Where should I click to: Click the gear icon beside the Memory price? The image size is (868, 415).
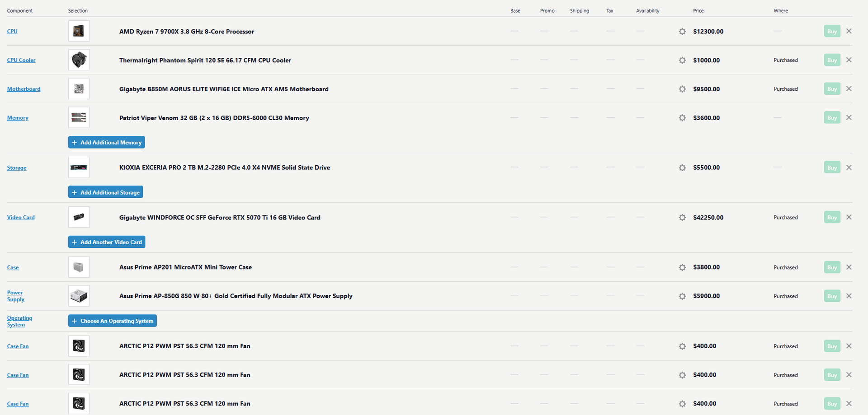pos(682,118)
